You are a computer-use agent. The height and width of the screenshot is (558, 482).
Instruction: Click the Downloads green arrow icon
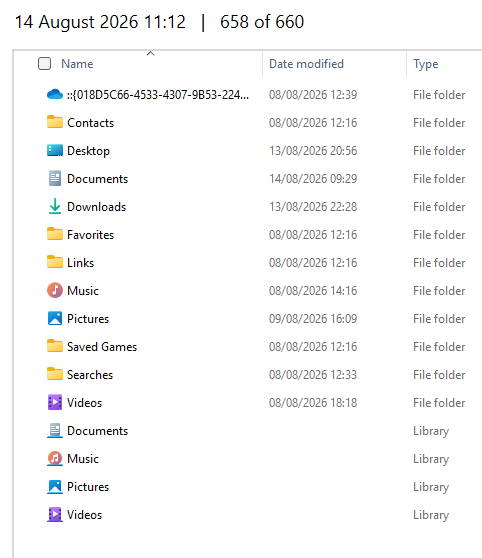pos(55,206)
